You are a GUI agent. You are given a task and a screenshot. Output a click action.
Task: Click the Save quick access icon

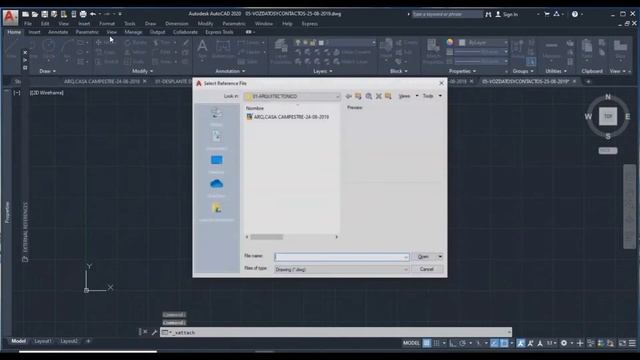point(44,14)
